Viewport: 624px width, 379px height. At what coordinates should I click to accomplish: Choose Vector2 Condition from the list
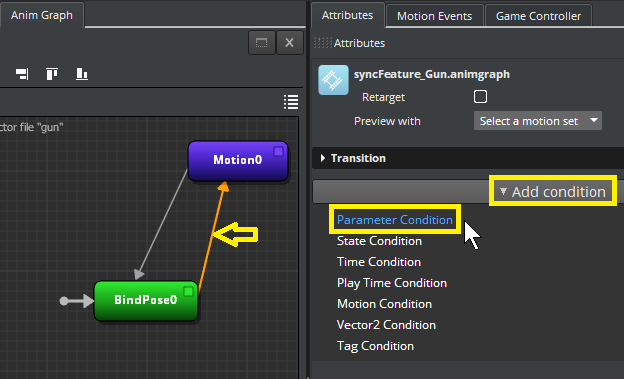coord(386,325)
